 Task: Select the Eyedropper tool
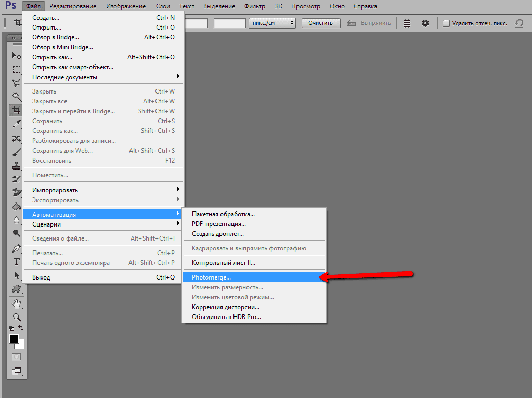click(16, 123)
